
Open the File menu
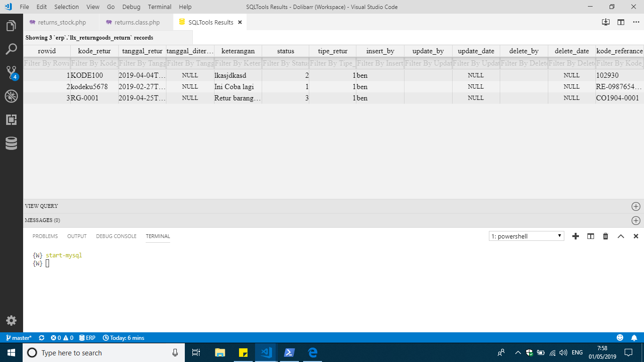click(x=25, y=7)
